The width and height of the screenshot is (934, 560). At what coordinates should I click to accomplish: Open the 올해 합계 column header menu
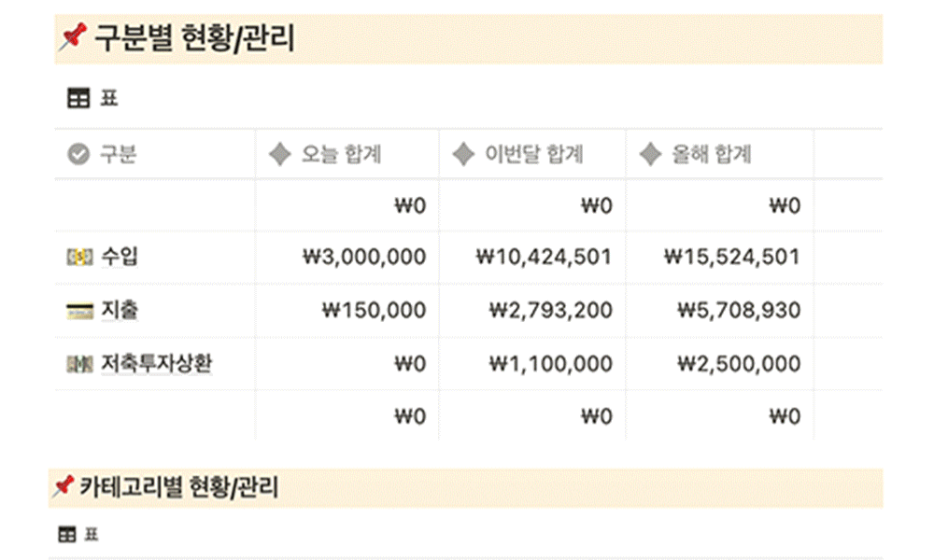pos(719,154)
